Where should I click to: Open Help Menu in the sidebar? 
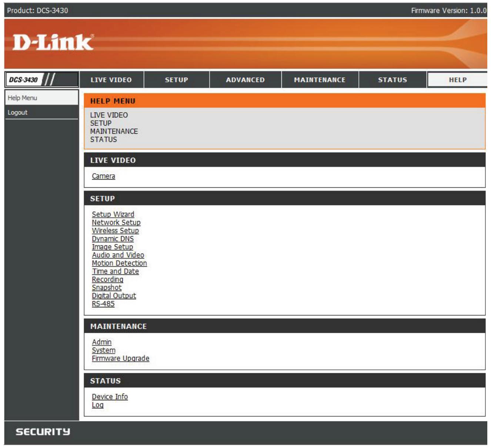(x=41, y=98)
